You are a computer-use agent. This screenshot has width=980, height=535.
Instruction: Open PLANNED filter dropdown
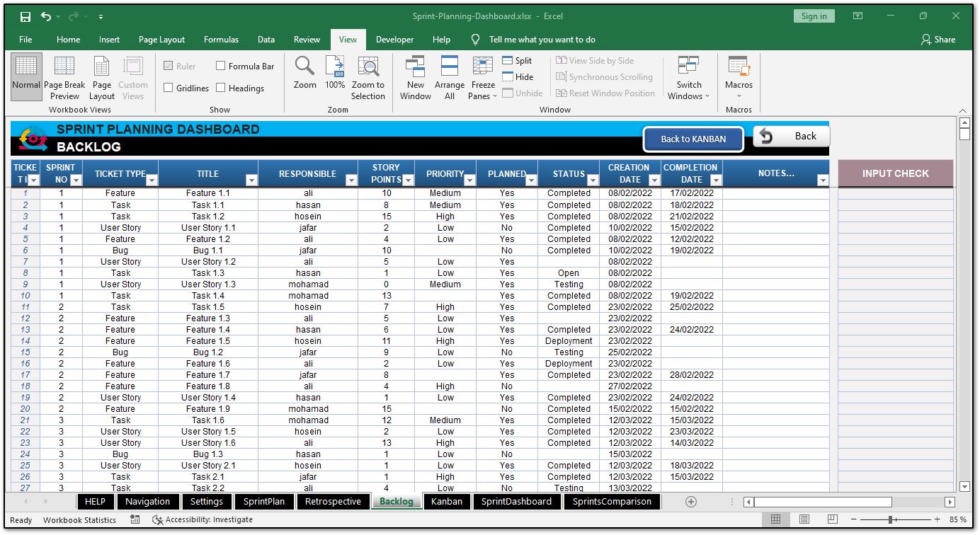[x=530, y=180]
